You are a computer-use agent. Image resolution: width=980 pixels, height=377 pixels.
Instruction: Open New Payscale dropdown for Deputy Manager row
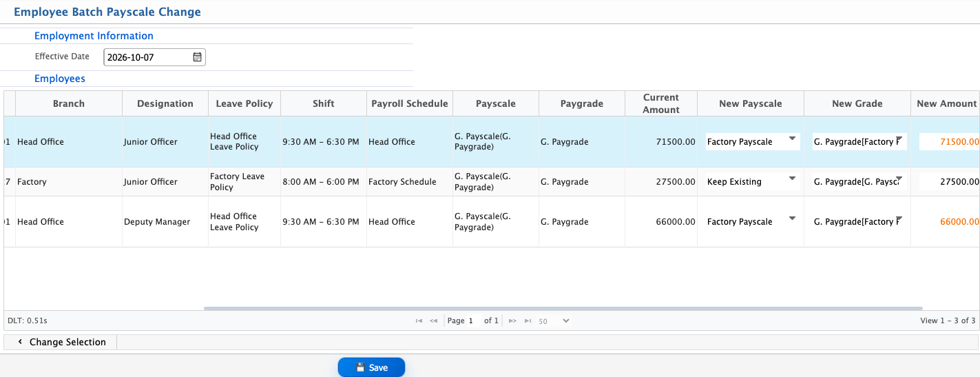751,222
